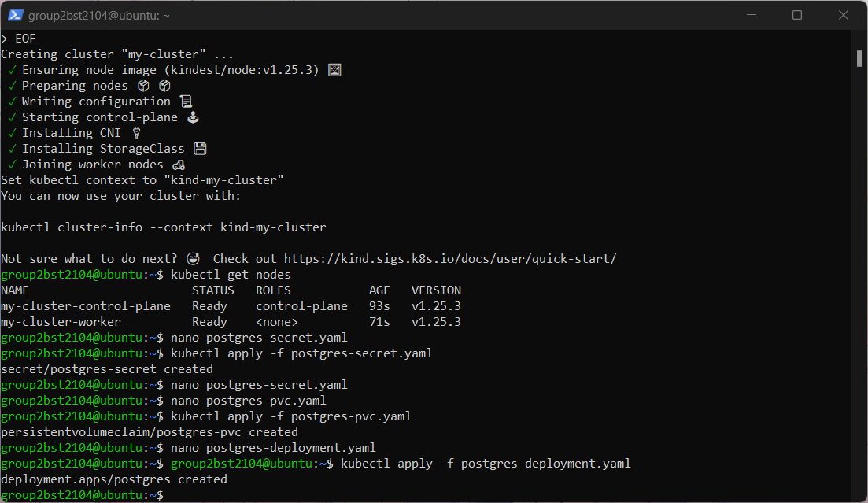Click 'kubectl apply -f postgres-pvc.yaml' command
Screen dimensions: 868x503
pos(291,416)
